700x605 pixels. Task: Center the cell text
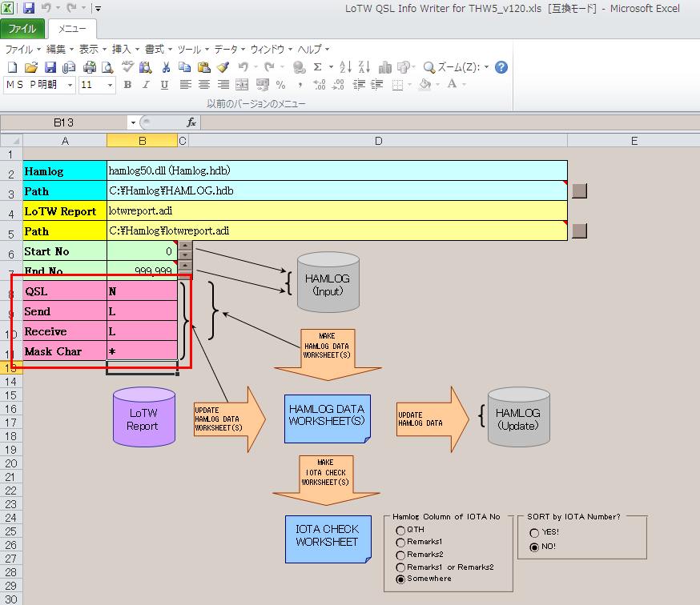pos(204,84)
